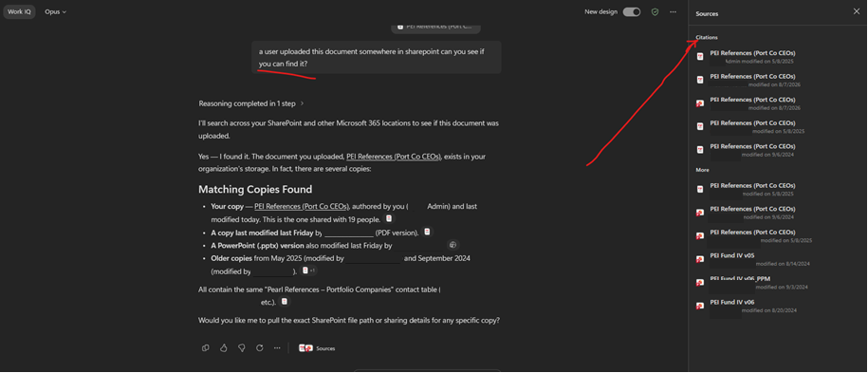
Task: Give the response a thumbs up
Action: [224, 348]
